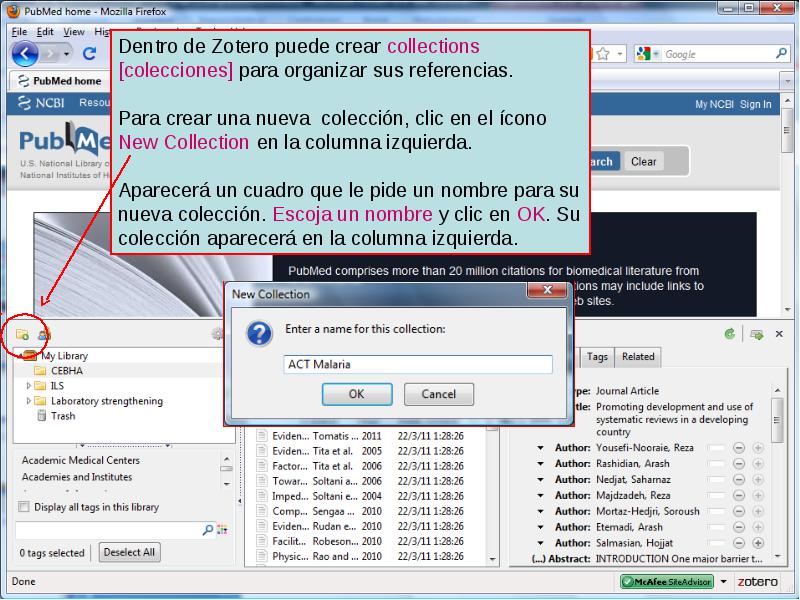Open dropdown arrow next to McAfee SiteAdvisor
This screenshot has height=600, width=800.
point(723,582)
